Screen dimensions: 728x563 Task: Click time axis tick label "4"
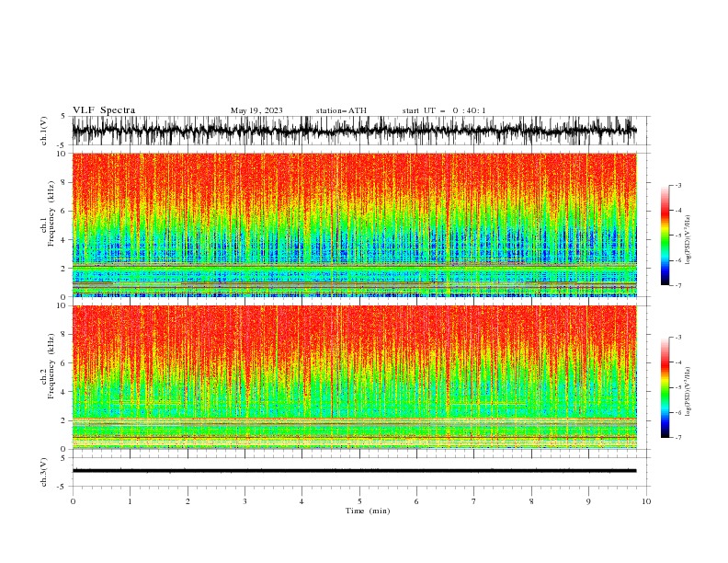click(x=301, y=501)
